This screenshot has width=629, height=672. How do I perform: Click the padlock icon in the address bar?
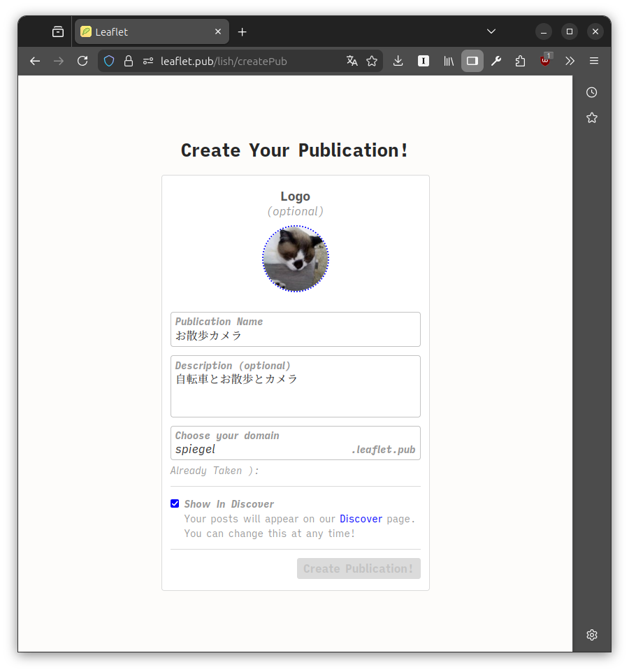[x=129, y=61]
